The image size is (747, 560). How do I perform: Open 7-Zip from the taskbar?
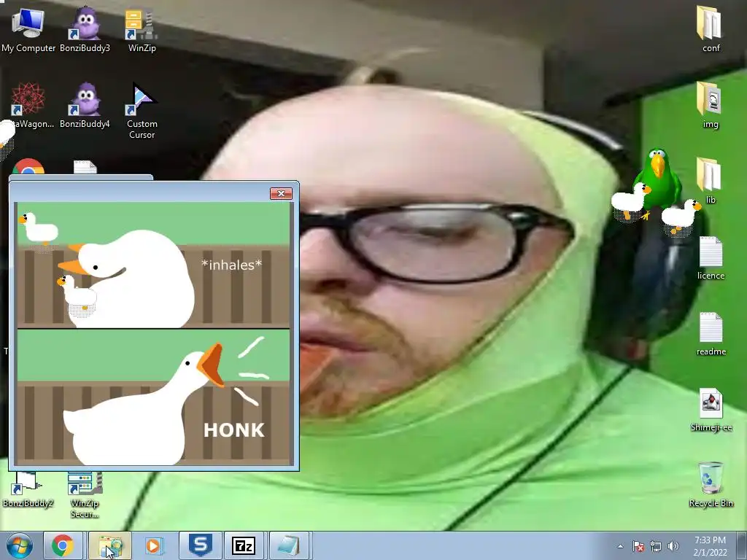[x=244, y=545]
